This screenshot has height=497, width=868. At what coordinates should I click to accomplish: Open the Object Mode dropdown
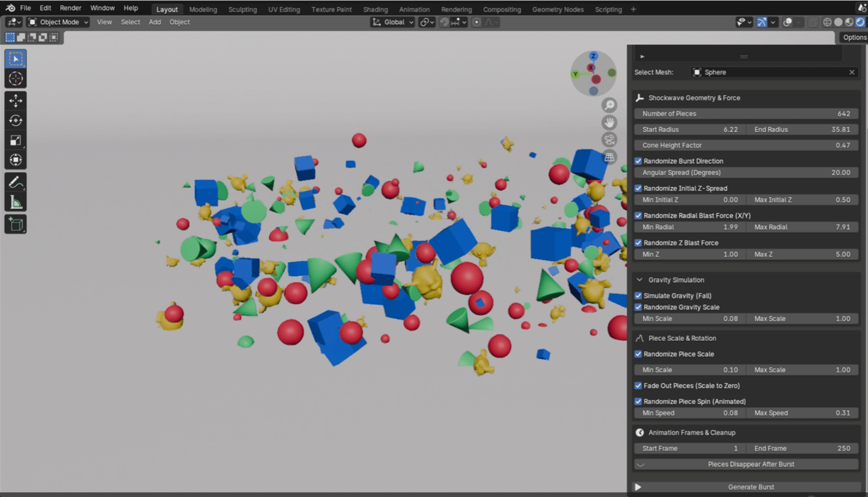pyautogui.click(x=58, y=22)
